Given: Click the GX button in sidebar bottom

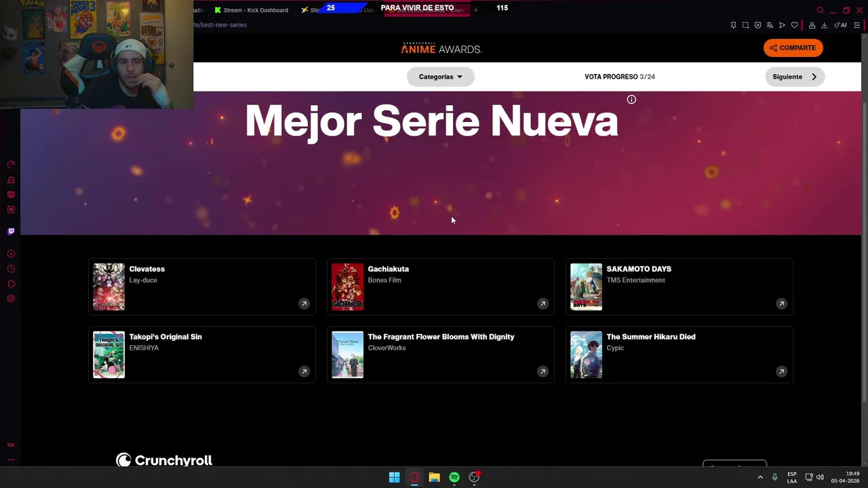Looking at the screenshot, I should coord(11,445).
